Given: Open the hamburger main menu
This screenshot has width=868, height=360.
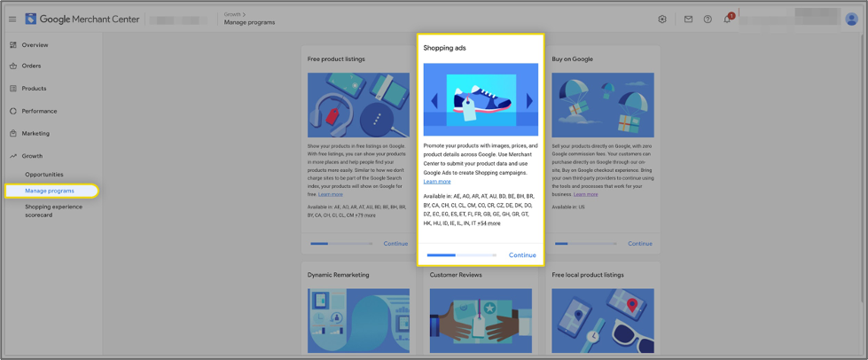Looking at the screenshot, I should 12,20.
